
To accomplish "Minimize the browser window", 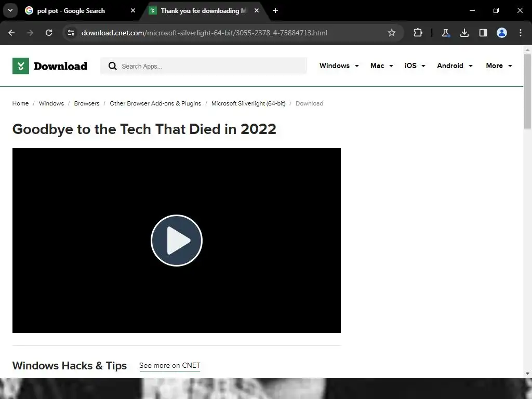I will point(472,10).
